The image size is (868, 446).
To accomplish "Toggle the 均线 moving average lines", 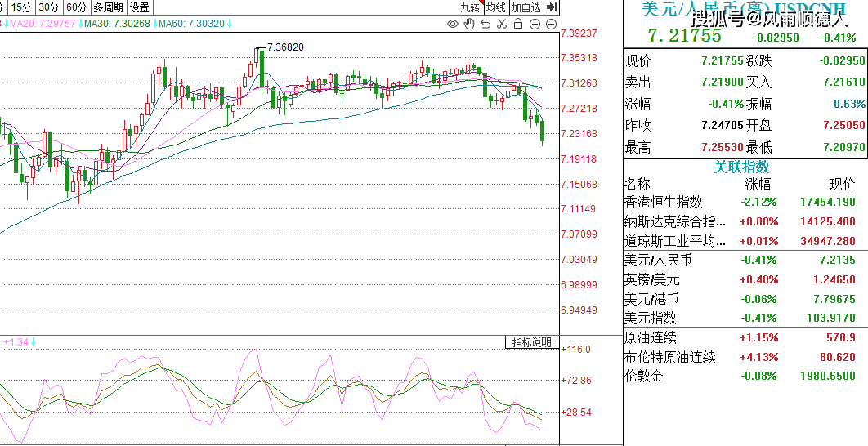I will coord(496,7).
